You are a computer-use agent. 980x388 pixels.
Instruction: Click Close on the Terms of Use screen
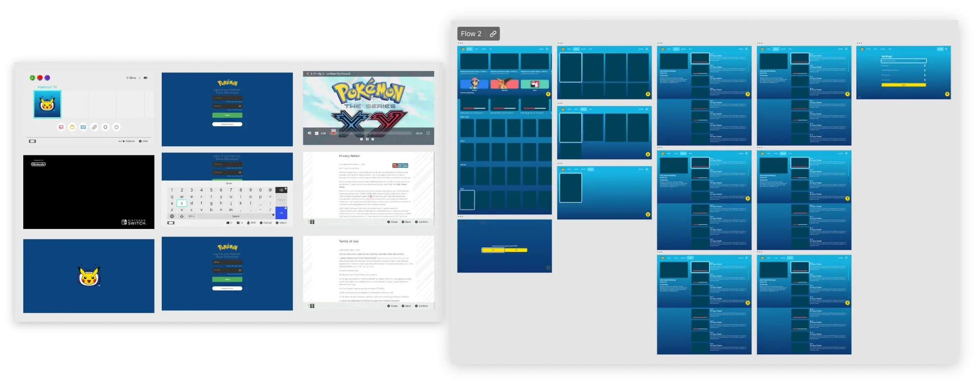[x=392, y=306]
